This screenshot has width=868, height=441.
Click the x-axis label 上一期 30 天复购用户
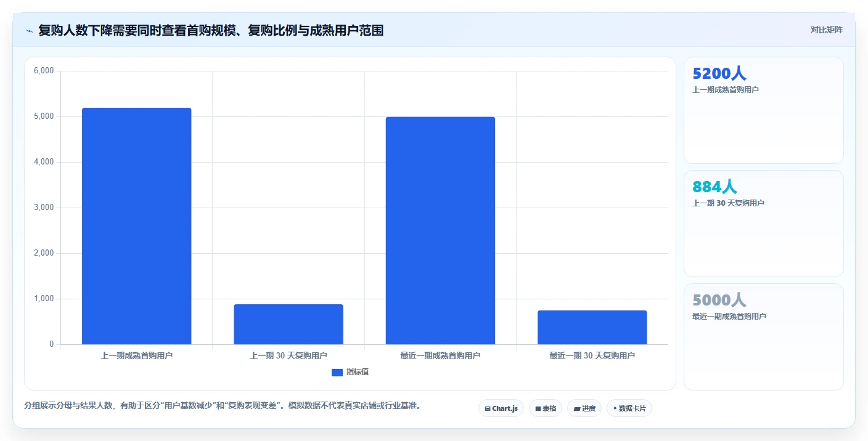[x=289, y=355]
